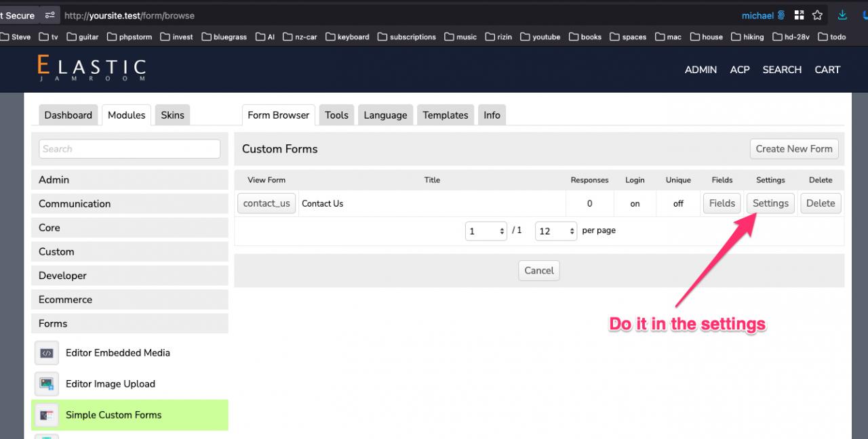This screenshot has width=868, height=439.
Task: Switch to the Modules tab
Action: click(127, 115)
